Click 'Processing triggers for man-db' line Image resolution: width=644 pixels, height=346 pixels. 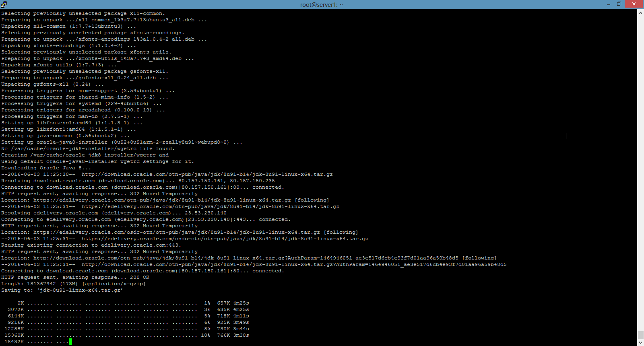tap(72, 116)
